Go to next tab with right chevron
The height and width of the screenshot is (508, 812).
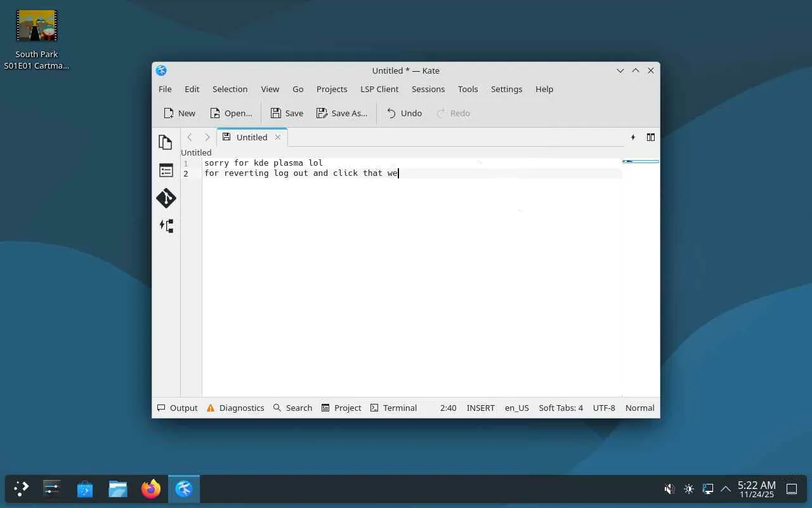point(207,137)
